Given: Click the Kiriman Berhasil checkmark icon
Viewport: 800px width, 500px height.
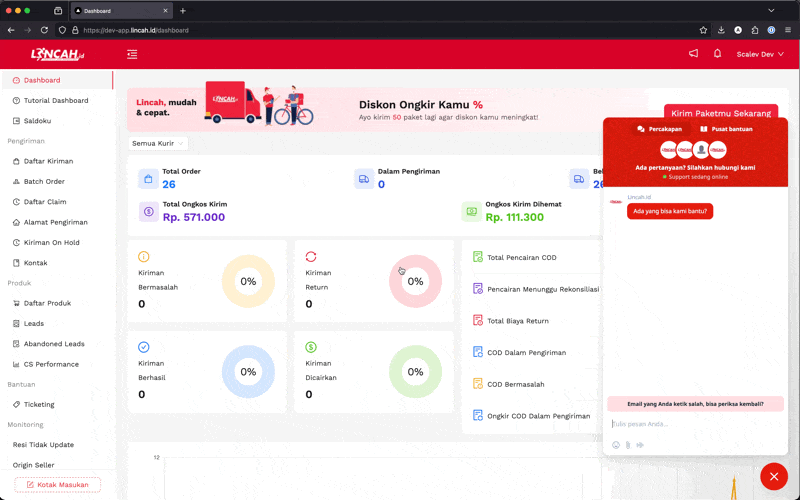Looking at the screenshot, I should 144,347.
